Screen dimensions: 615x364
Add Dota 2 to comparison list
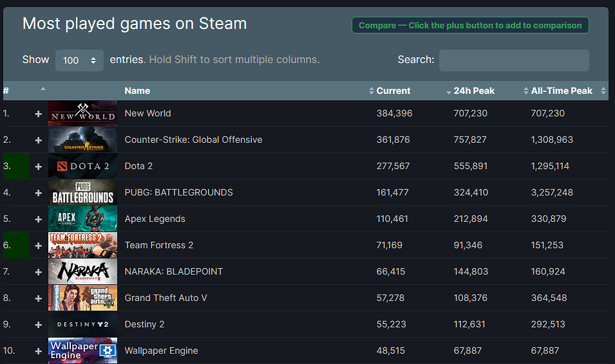pyautogui.click(x=38, y=167)
